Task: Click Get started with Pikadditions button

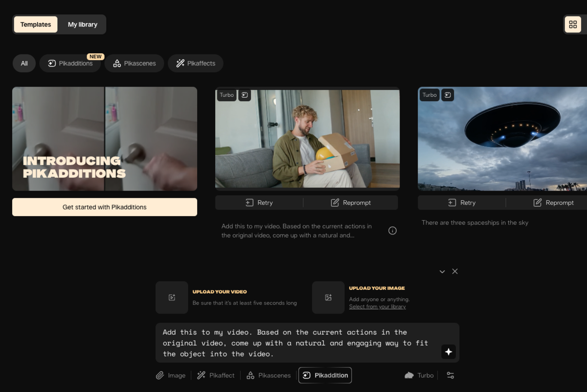Action: (x=105, y=207)
